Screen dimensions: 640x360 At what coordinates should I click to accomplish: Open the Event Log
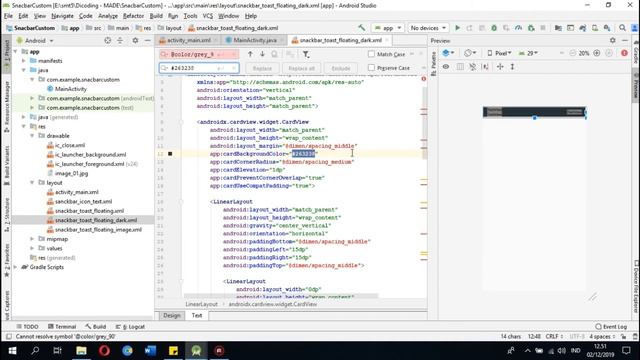611,327
